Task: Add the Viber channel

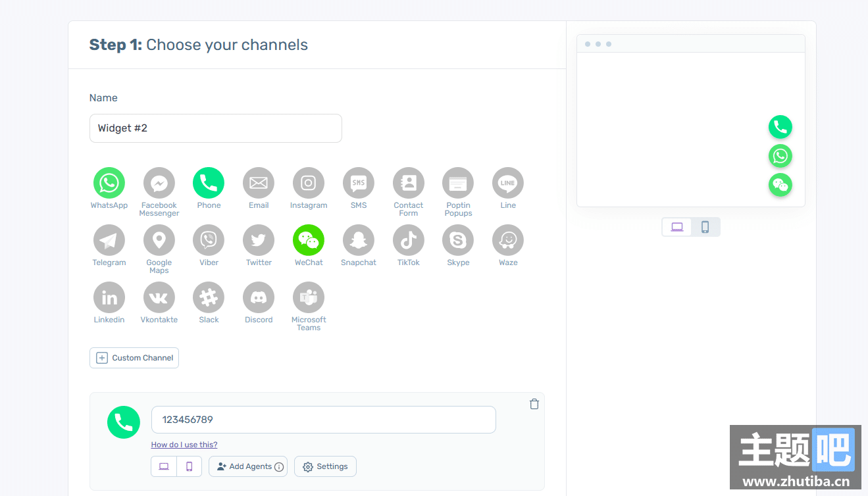Action: pyautogui.click(x=209, y=240)
